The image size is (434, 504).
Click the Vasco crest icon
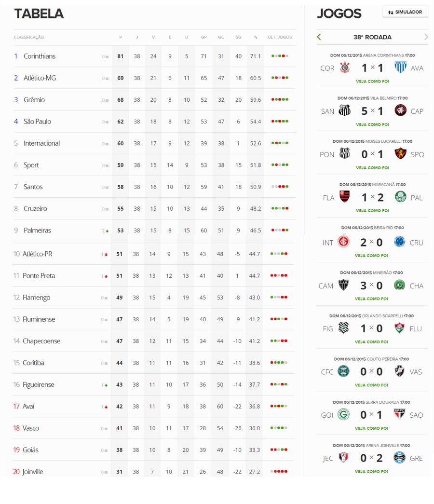point(400,372)
